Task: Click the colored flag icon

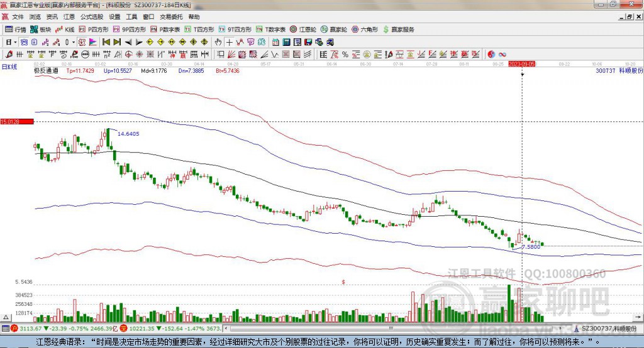Action: pyautogui.click(x=93, y=42)
